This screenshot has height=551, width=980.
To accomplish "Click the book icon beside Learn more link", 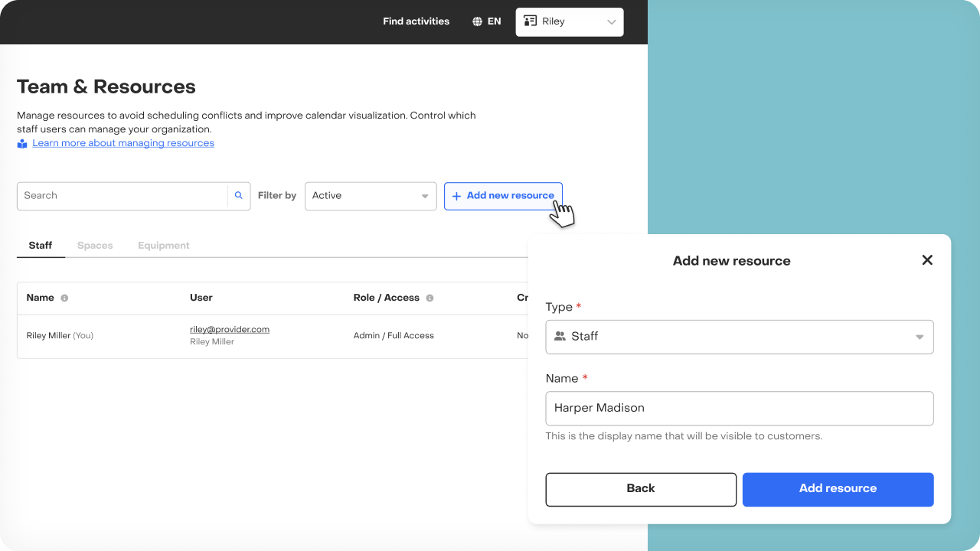I will point(22,144).
